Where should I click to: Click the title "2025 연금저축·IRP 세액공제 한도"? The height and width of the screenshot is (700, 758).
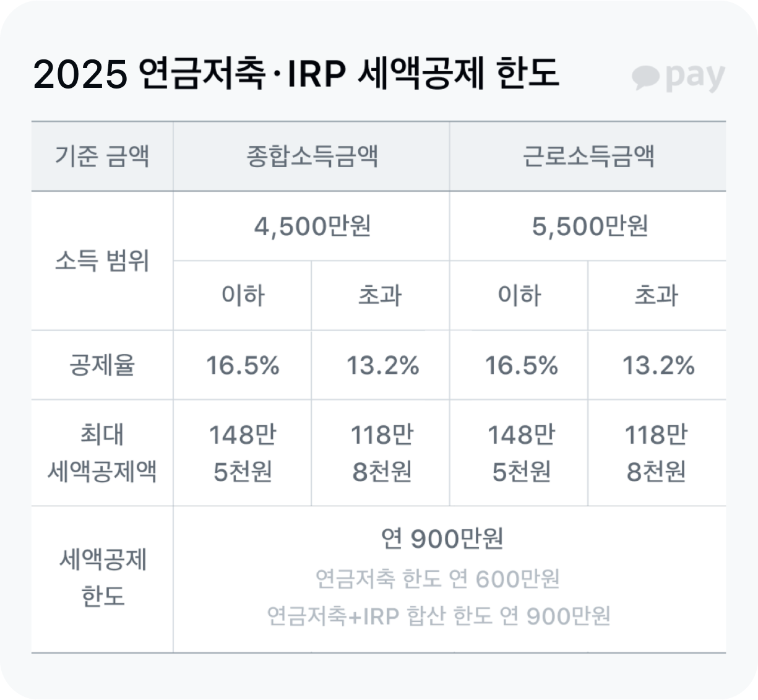pos(296,74)
